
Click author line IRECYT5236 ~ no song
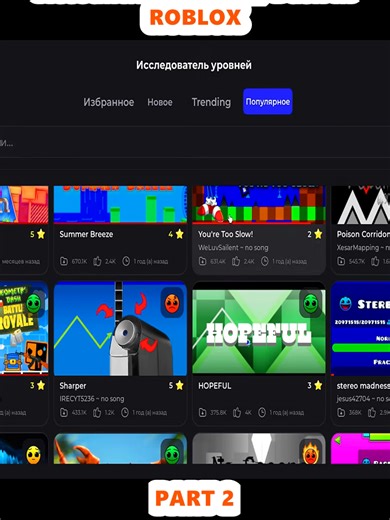pos(92,399)
